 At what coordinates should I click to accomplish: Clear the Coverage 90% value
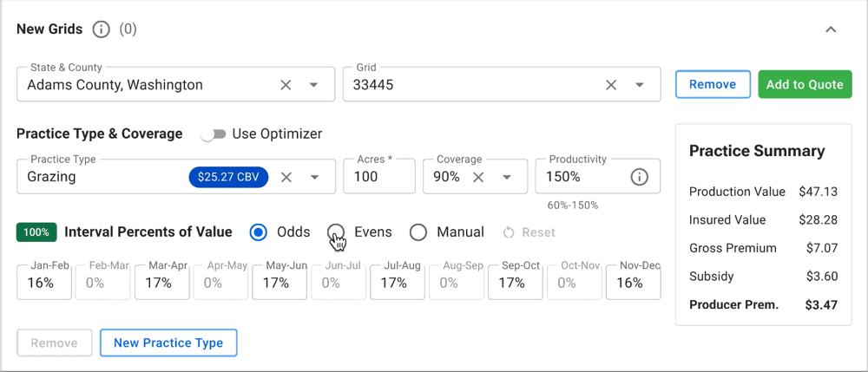click(x=478, y=177)
